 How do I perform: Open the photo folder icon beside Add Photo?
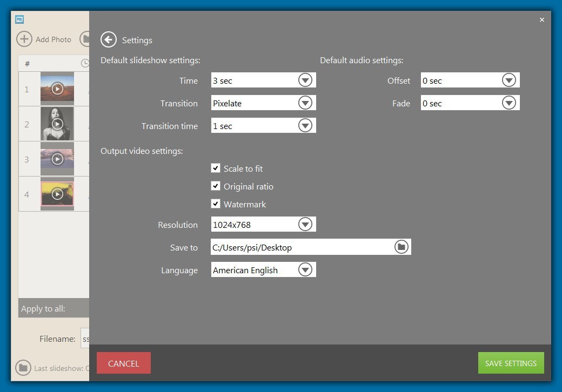pos(86,39)
